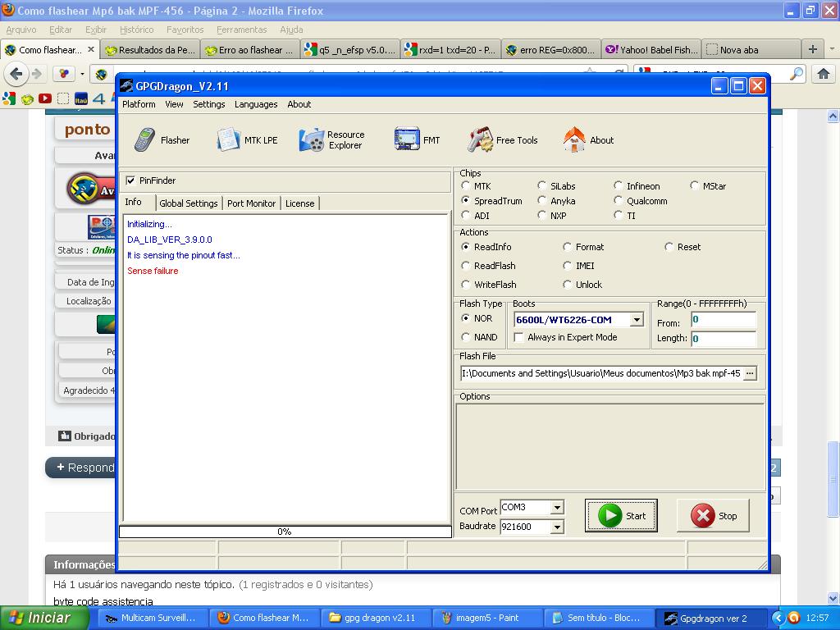Open the View menu
This screenshot has width=840, height=630.
(x=174, y=104)
